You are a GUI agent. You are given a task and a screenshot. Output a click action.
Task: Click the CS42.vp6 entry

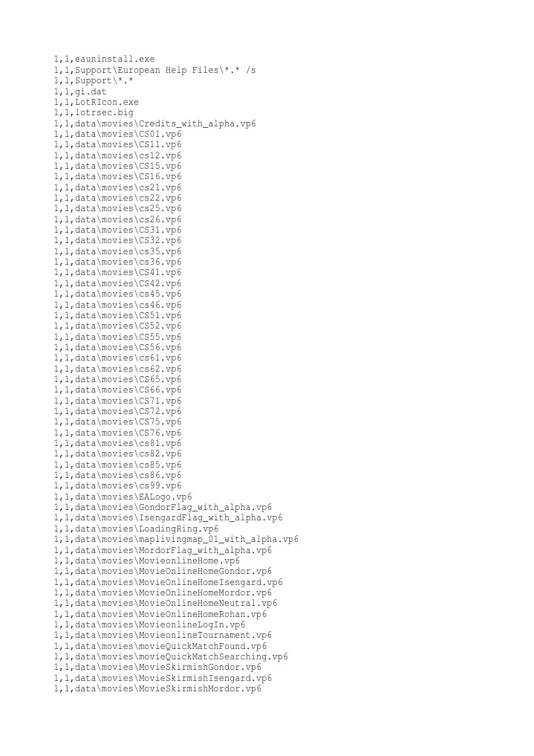117,283
